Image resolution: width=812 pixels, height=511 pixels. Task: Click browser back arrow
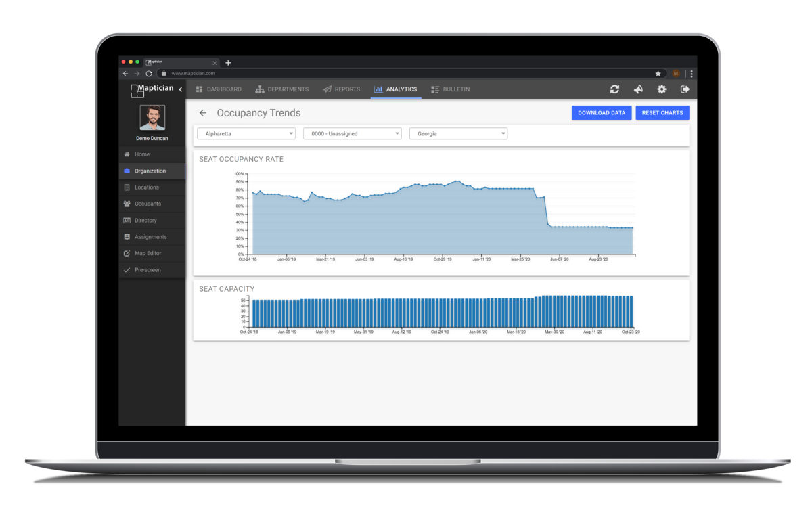tap(125, 74)
